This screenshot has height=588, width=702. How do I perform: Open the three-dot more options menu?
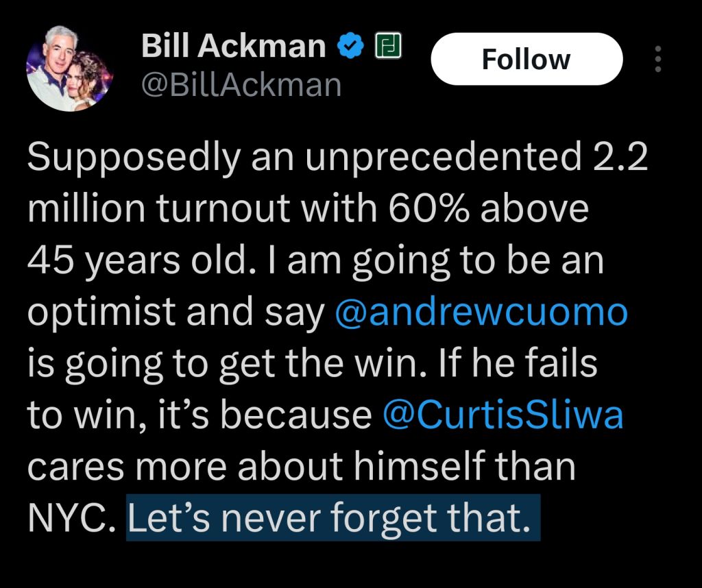pos(658,60)
